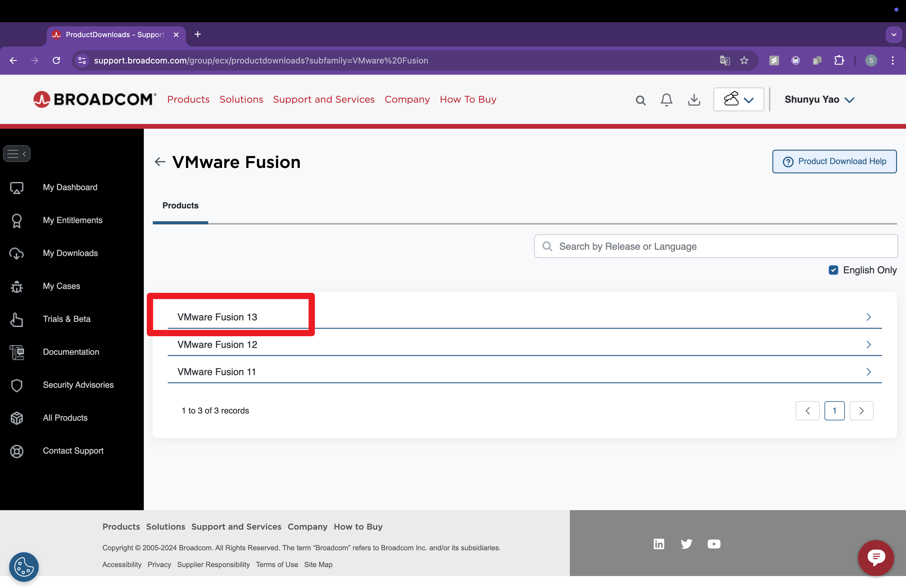Viewport: 906px width, 588px height.
Task: Open VMware Fusion 12 product entry
Action: pos(217,345)
